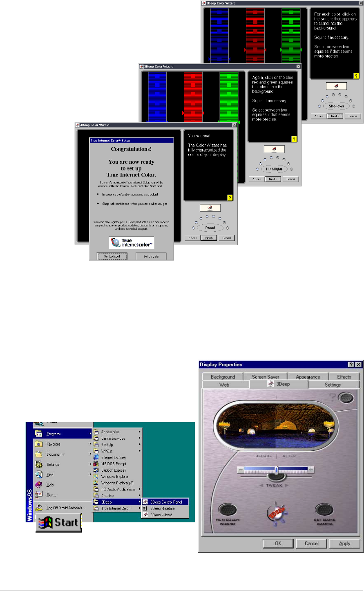Expand the Settings submenu in Start menu
This screenshot has height=591, width=364.
point(63,464)
